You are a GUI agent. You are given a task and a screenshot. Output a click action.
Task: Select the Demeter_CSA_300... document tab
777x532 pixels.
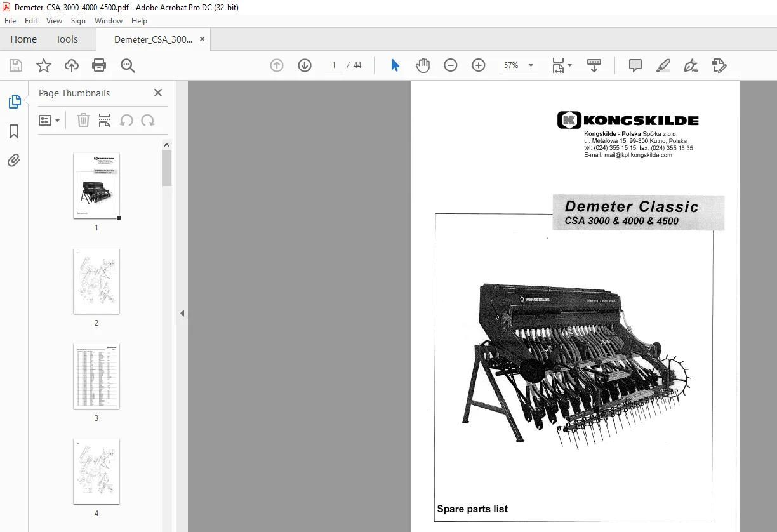153,39
